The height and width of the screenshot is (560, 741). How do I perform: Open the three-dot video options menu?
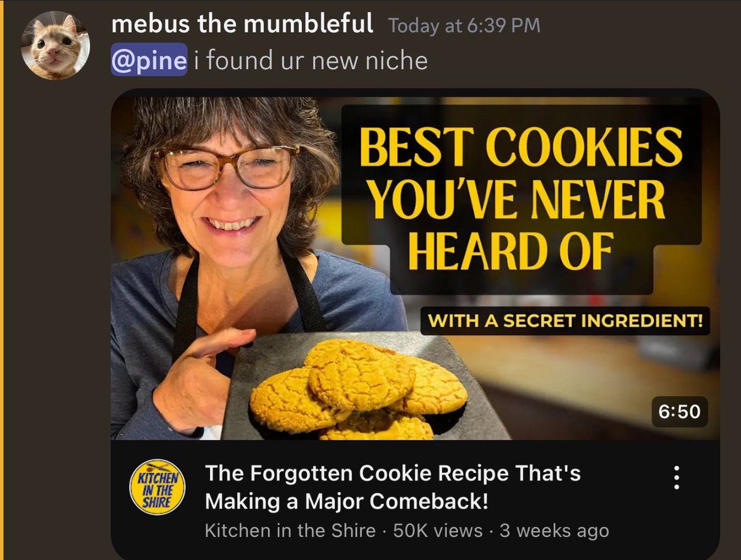pyautogui.click(x=677, y=477)
